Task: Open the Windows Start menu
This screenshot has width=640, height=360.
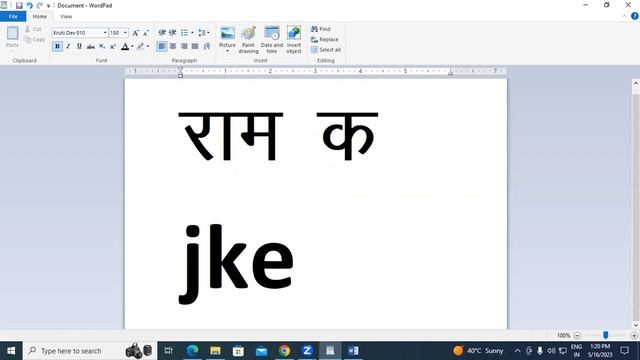Action: click(x=11, y=351)
